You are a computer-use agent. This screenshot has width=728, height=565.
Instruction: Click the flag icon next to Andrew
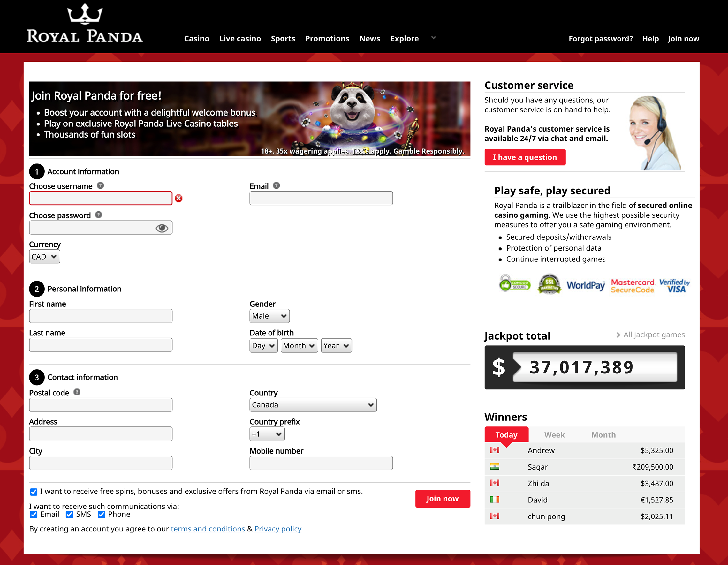click(495, 450)
